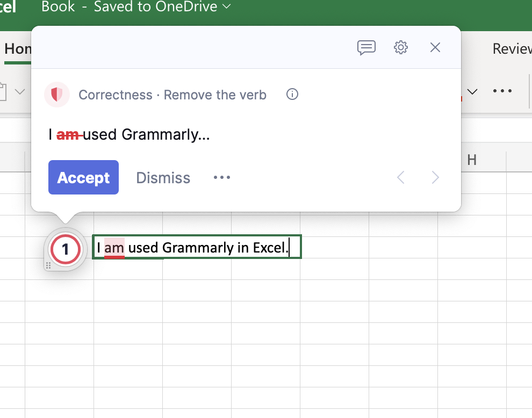
Task: Click the underlined word 'am' in the cell
Action: click(114, 248)
